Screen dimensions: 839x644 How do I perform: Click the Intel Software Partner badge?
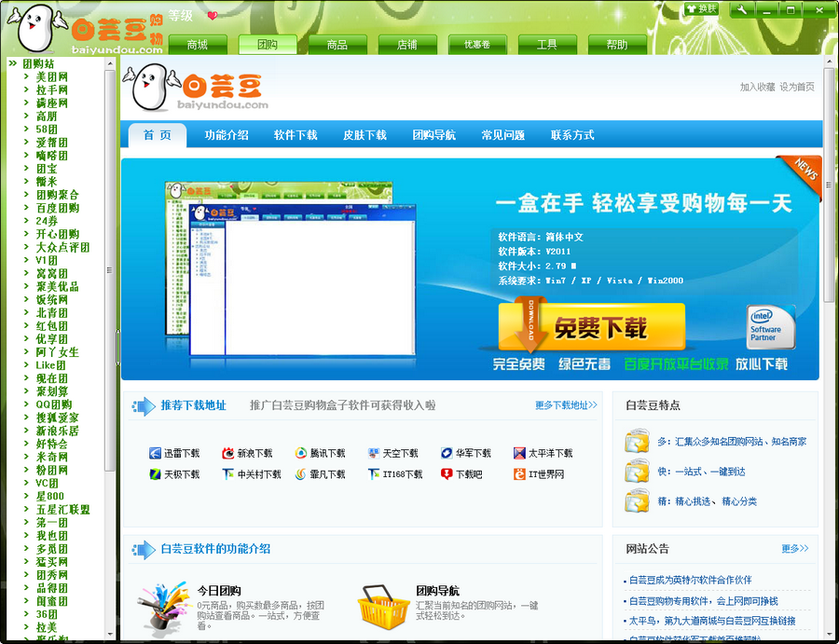pos(771,327)
